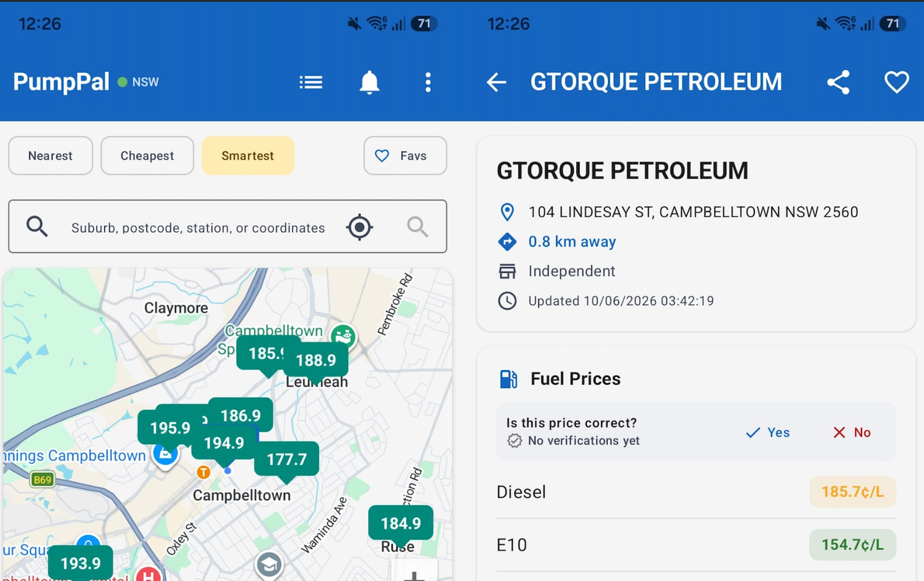
Task: Tap the Bunnings Campbelltown shopping pin
Action: coord(165,455)
